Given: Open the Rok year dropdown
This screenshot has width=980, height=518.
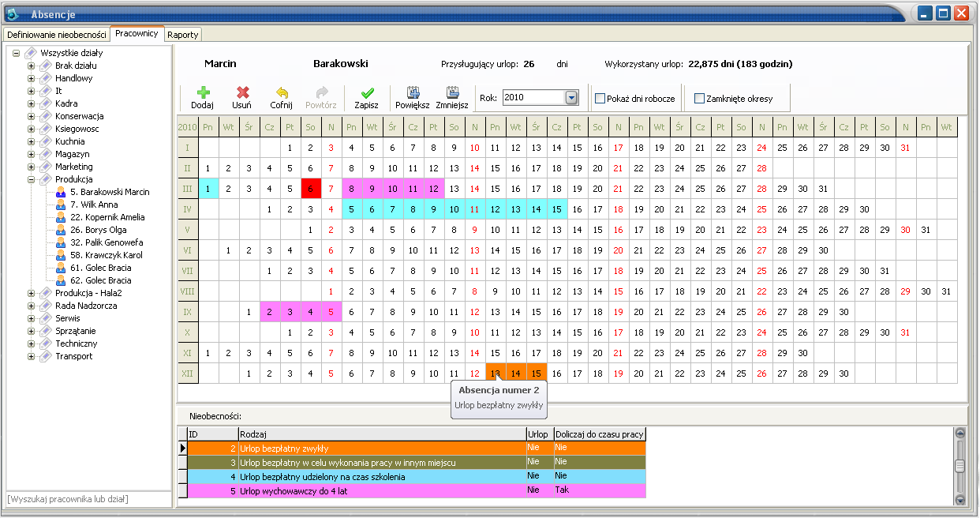Looking at the screenshot, I should coord(572,98).
